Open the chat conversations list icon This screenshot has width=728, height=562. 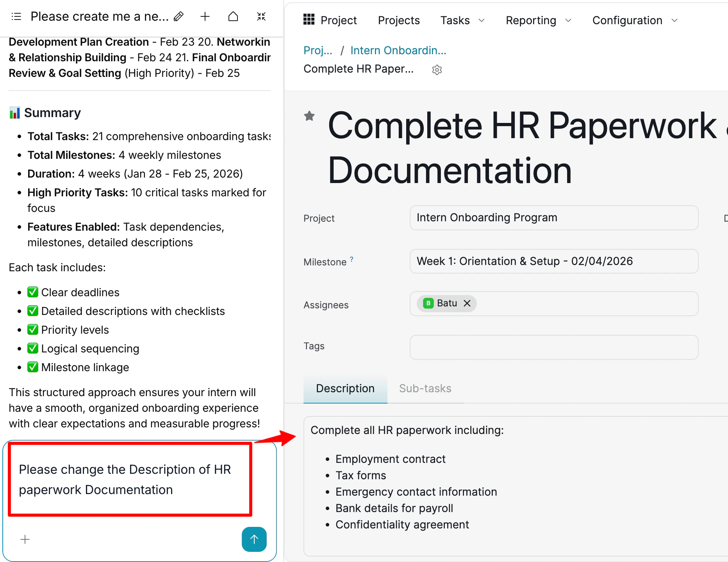pos(16,16)
